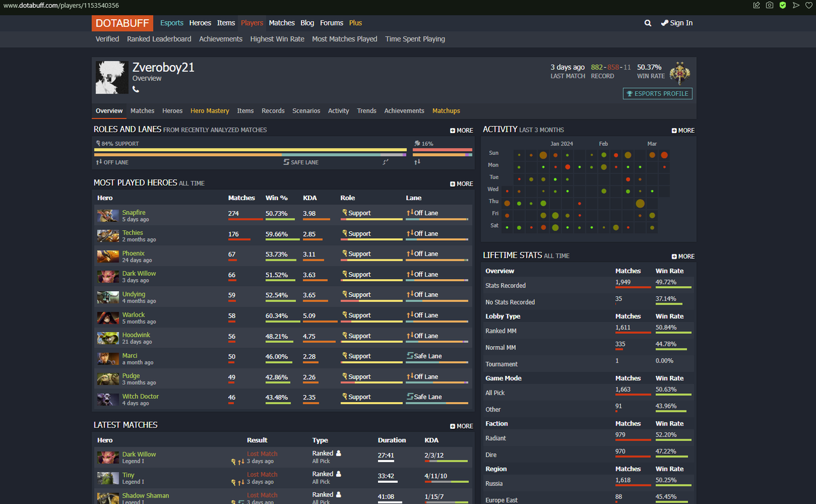Image resolution: width=816 pixels, height=504 pixels.
Task: Expand Latest Matches with MORE
Action: coord(462,426)
